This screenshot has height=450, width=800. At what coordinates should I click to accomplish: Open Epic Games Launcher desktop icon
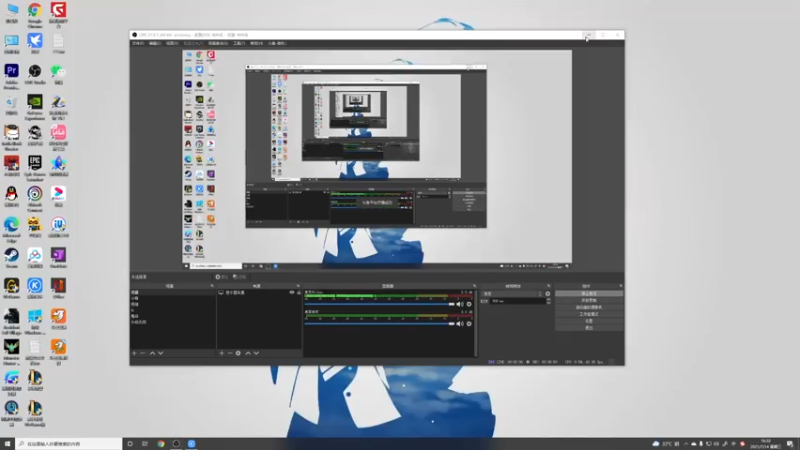point(35,167)
